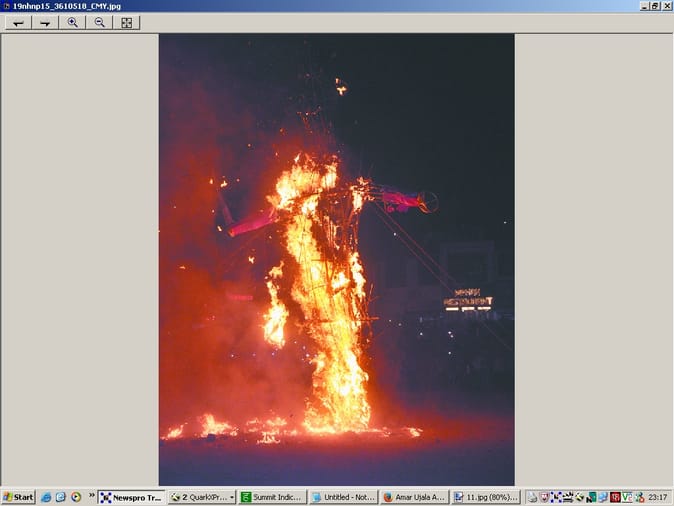Go to the previous image with left arrow
Screen dimensions: 674x506
18,22
